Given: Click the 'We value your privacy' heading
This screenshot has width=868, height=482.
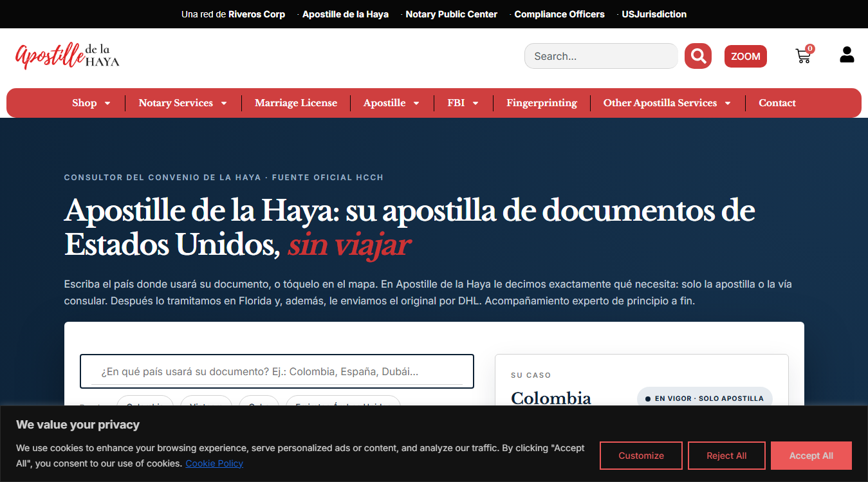Looking at the screenshot, I should click(x=78, y=425).
